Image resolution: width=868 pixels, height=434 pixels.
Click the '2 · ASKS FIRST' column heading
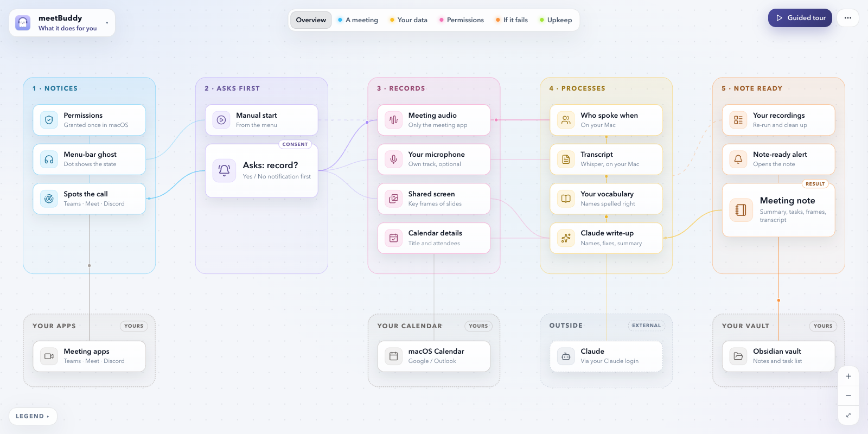[x=232, y=88]
